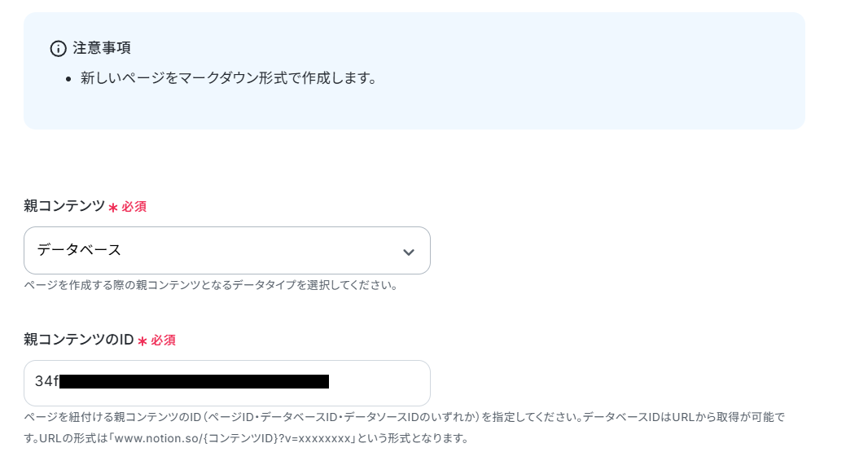Click the 34f text in the ID field
This screenshot has height=461, width=868.
pos(46,381)
